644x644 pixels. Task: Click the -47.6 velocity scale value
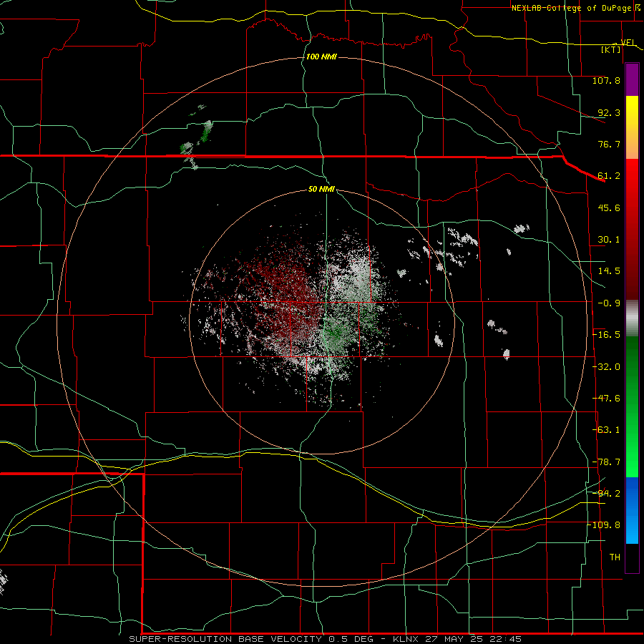click(x=606, y=399)
